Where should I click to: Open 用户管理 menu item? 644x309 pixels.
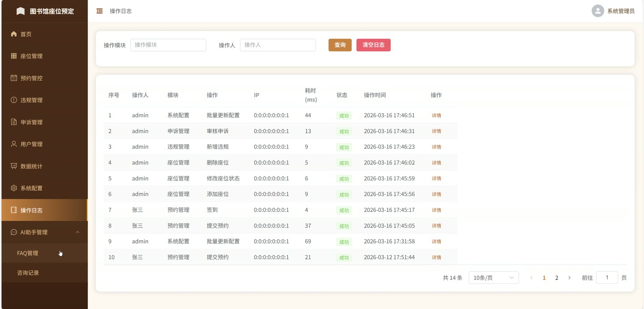45,144
